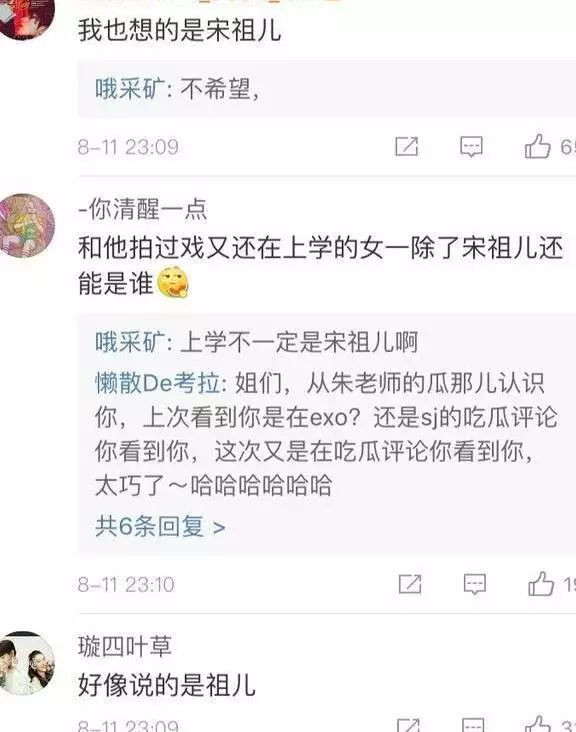
Task: Open username -你清醒一点
Action: pos(142,209)
